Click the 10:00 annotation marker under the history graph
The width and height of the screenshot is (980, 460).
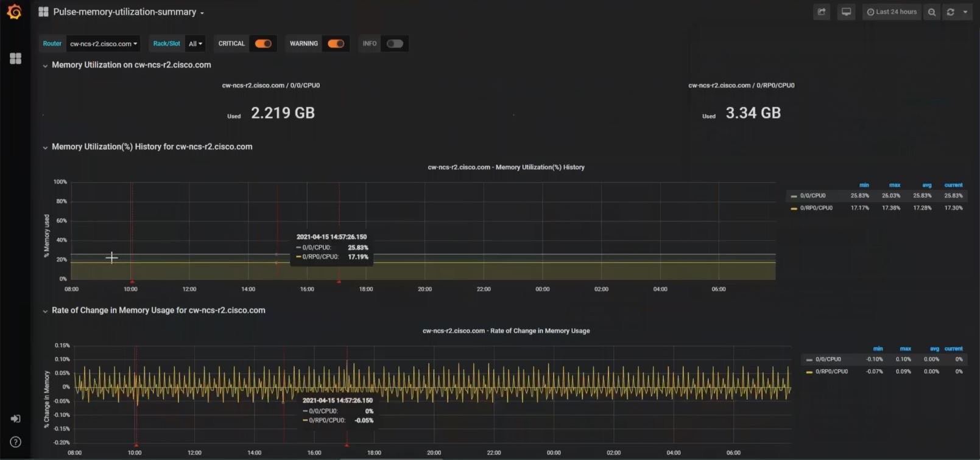[x=132, y=281]
